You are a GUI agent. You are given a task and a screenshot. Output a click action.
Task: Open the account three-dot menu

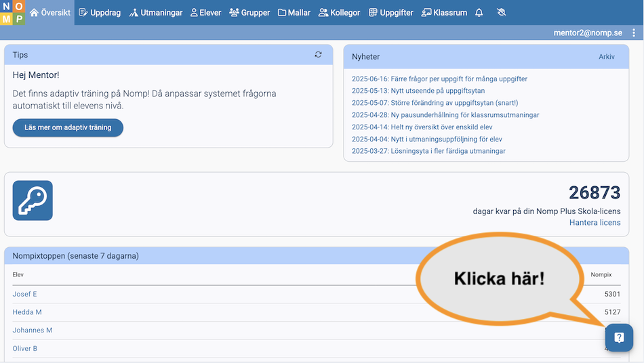[634, 33]
